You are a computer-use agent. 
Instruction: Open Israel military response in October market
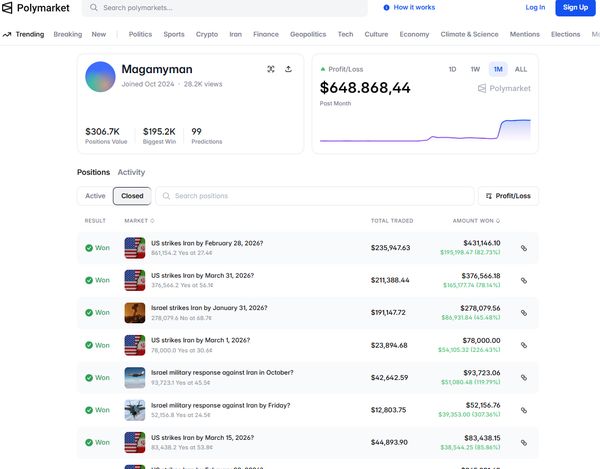pyautogui.click(x=222, y=373)
